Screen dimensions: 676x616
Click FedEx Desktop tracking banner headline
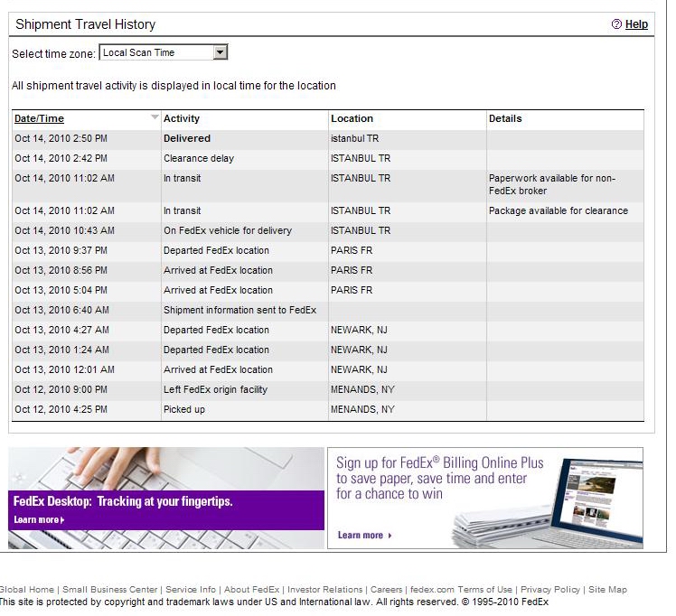[123, 501]
